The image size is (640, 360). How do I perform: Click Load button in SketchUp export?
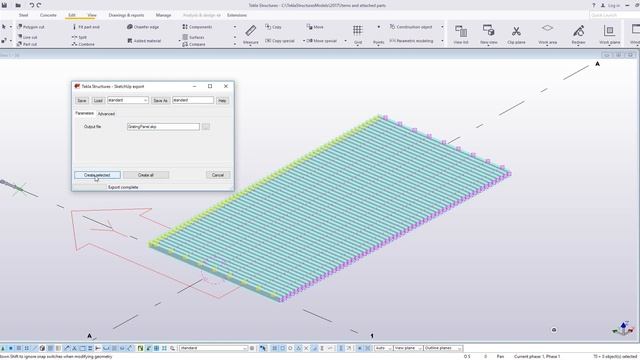click(98, 100)
